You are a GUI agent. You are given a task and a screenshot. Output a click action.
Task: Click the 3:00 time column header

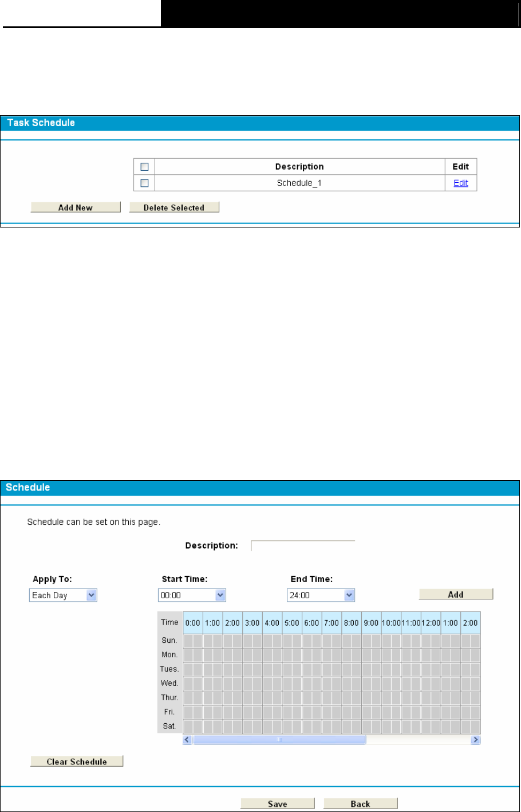[252, 623]
